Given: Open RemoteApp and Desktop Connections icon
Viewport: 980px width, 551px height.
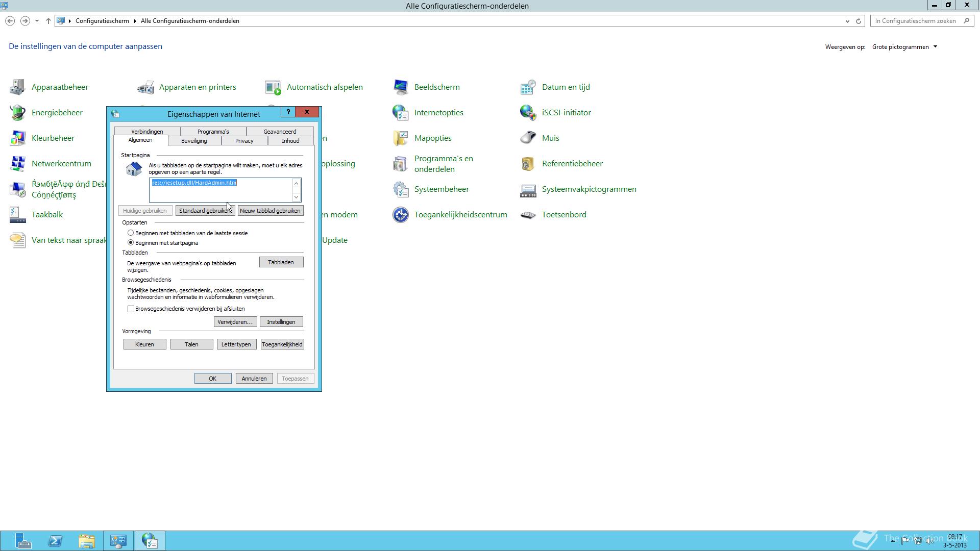Looking at the screenshot, I should [17, 189].
